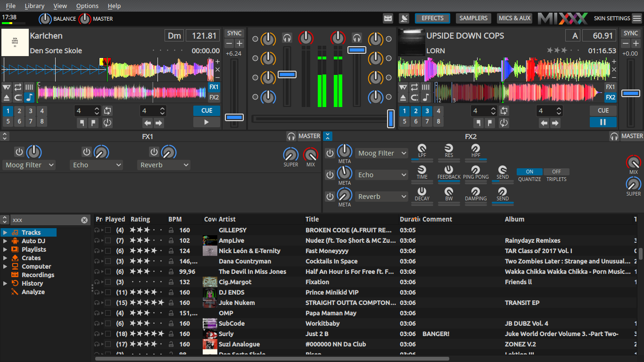644x362 pixels.
Task: Switch Echo triplets OFF button
Action: pyautogui.click(x=556, y=172)
